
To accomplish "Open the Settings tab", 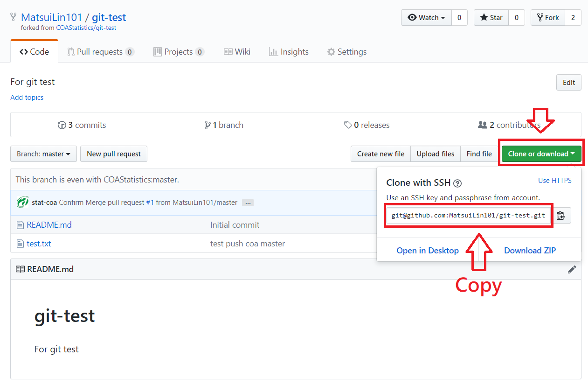I will pos(347,52).
